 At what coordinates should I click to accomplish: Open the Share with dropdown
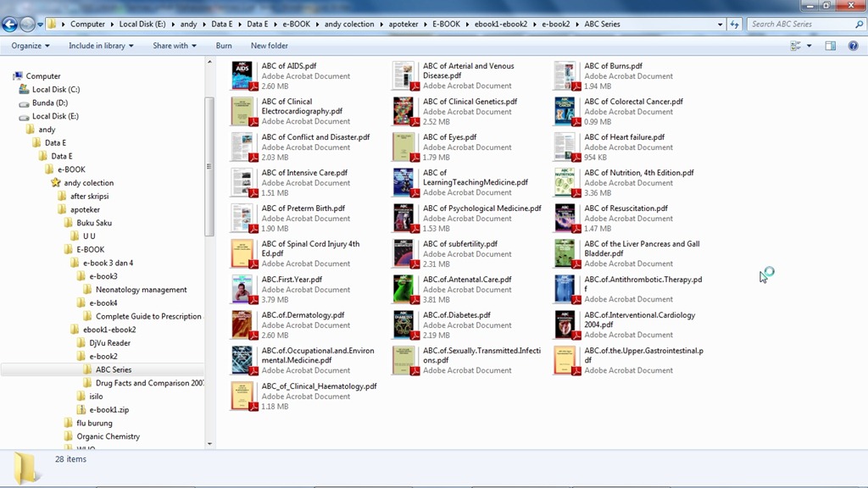click(x=175, y=46)
